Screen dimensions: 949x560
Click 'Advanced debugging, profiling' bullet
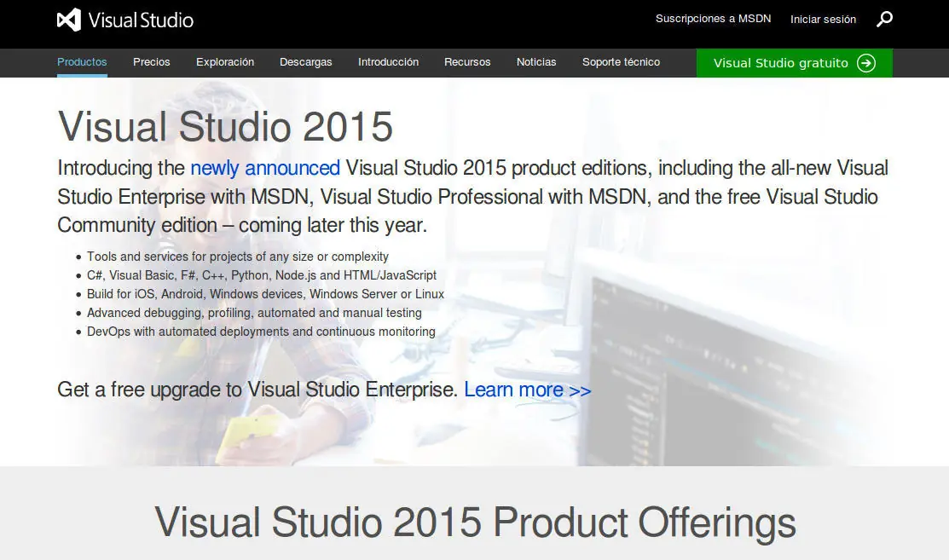pos(254,313)
